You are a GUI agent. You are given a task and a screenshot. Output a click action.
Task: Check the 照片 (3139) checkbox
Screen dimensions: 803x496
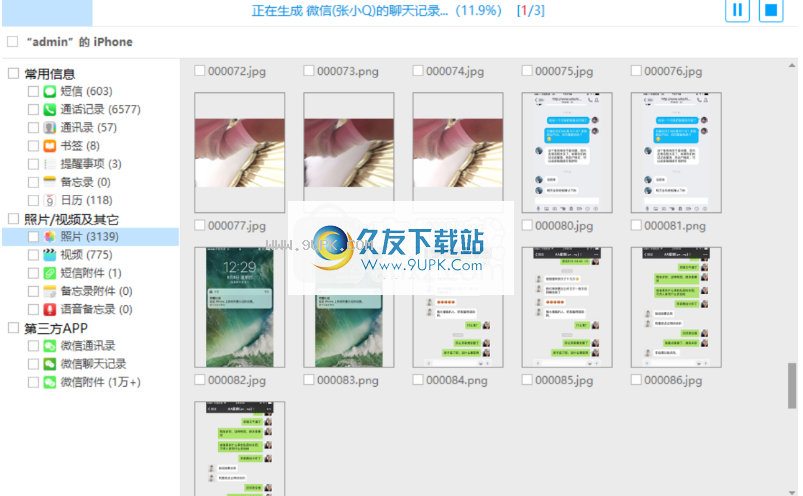point(33,236)
